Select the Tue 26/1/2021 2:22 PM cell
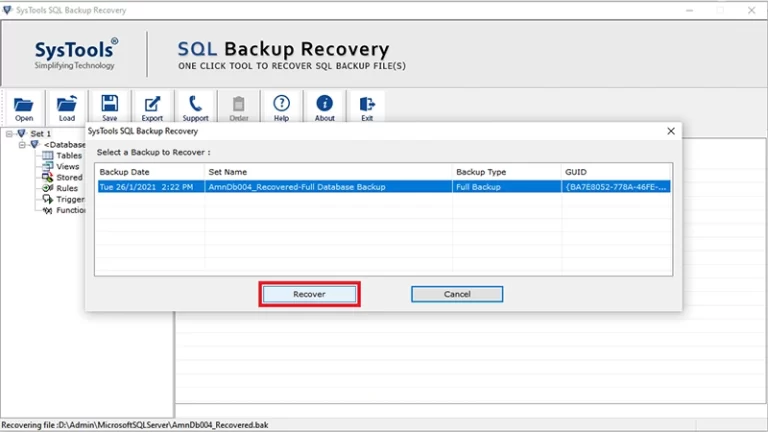768x432 pixels. [151, 187]
